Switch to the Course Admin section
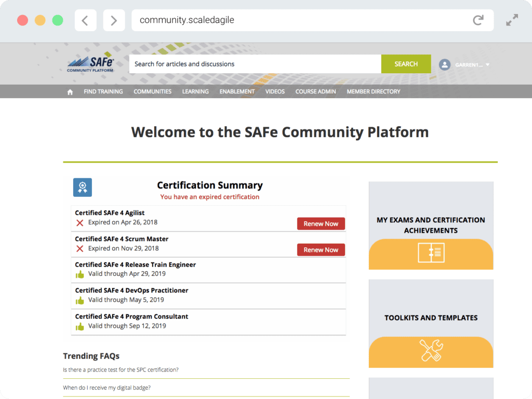The height and width of the screenshot is (399, 532). [315, 91]
